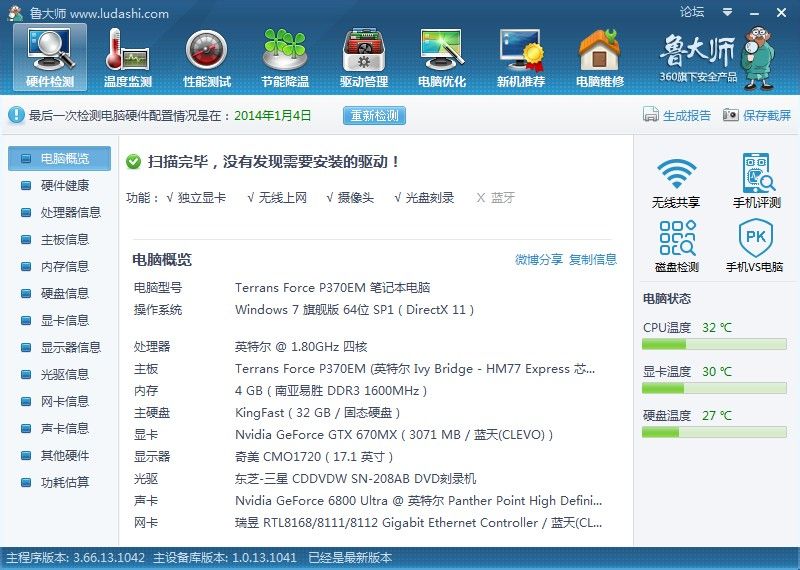Open the 性能测试 performance test
Image resolution: width=800 pixels, height=570 pixels.
pos(207,58)
